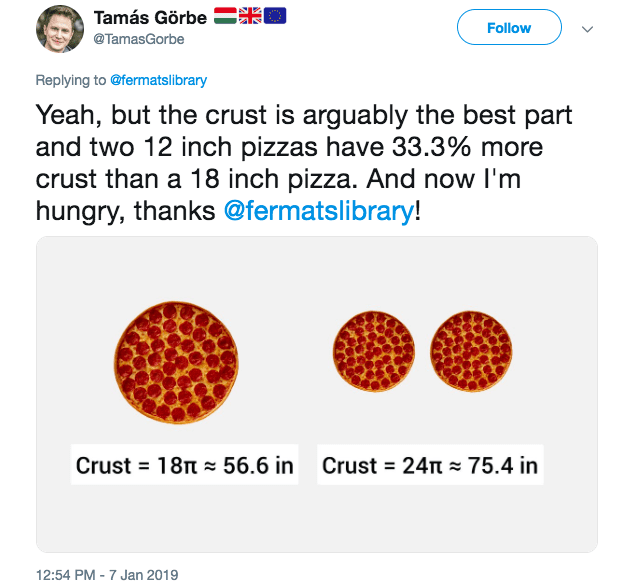
Task: Open the Tamás Görbe display name
Action: coord(150,18)
